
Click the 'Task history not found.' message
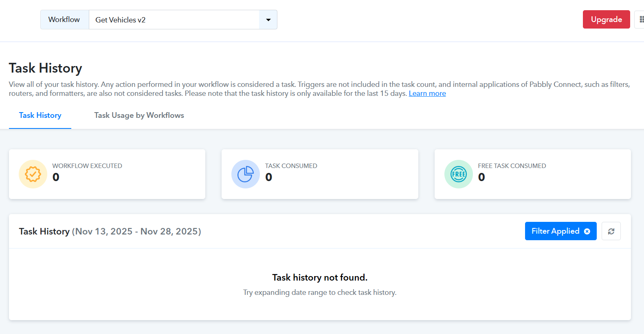click(320, 278)
